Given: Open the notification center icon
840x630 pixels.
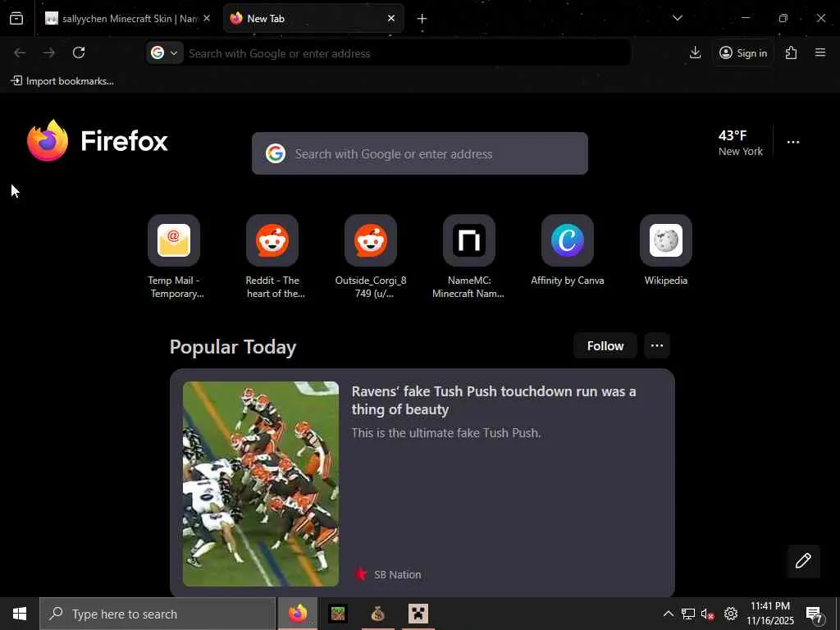Looking at the screenshot, I should point(814,614).
